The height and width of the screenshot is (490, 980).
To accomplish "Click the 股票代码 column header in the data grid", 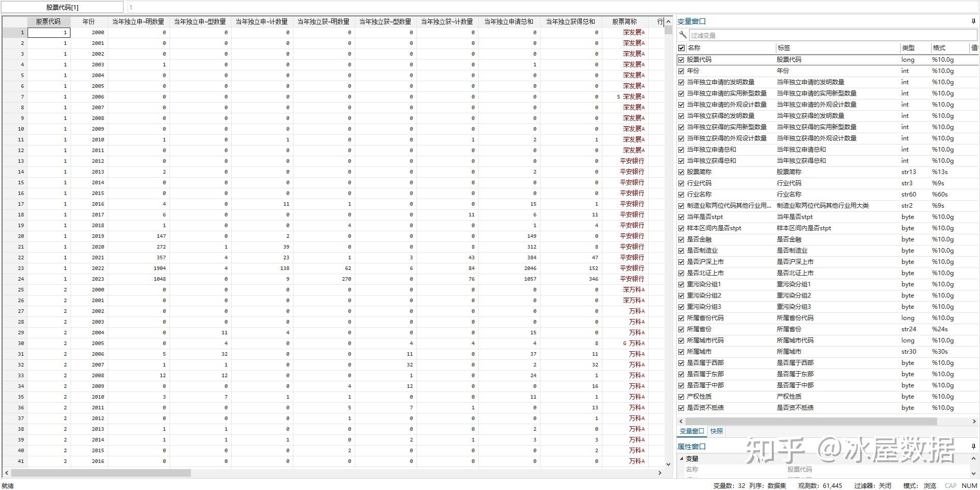I will point(48,21).
